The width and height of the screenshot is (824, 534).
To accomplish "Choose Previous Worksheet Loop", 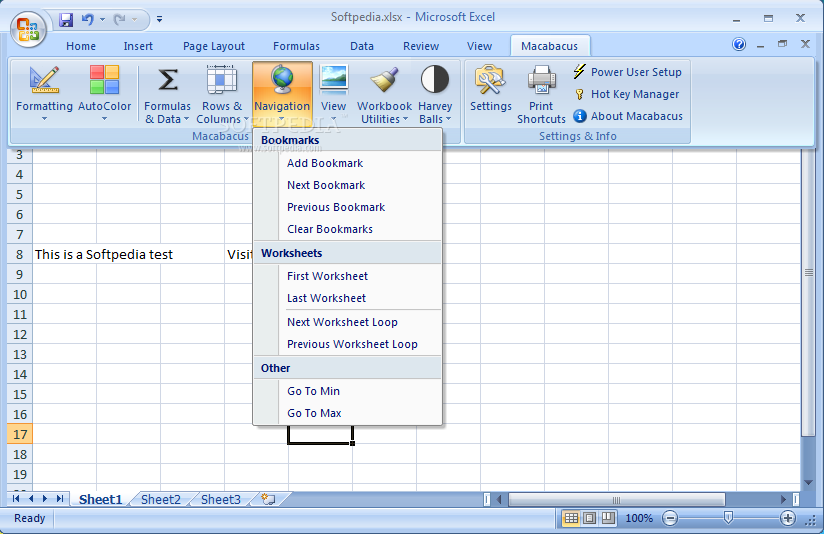I will tap(347, 344).
